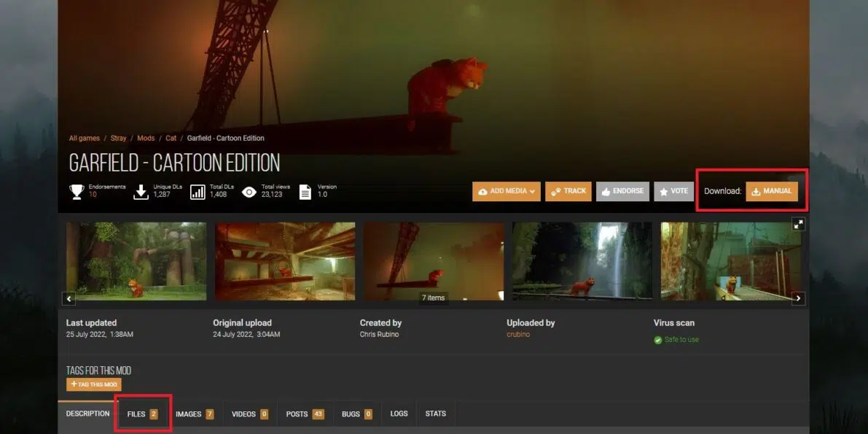Click the last updated date 25 July 2022
The height and width of the screenshot is (434, 868).
100,335
